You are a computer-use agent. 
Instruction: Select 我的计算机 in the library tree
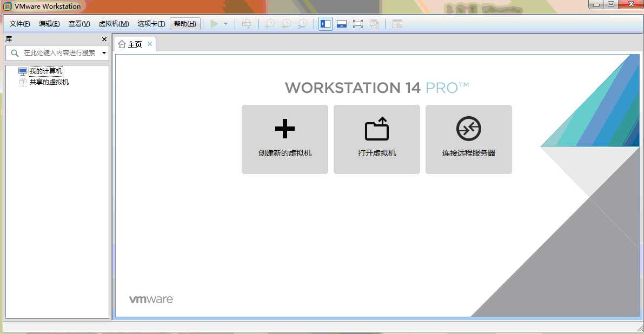click(x=46, y=71)
